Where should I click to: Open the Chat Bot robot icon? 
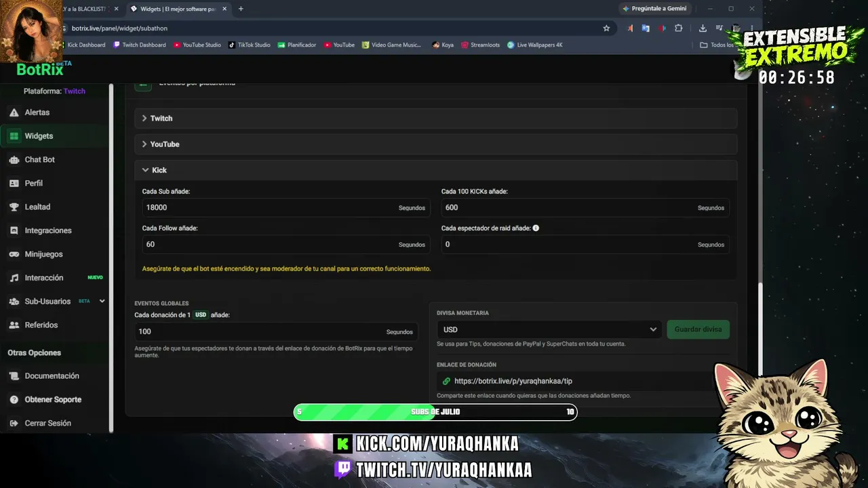[14, 160]
